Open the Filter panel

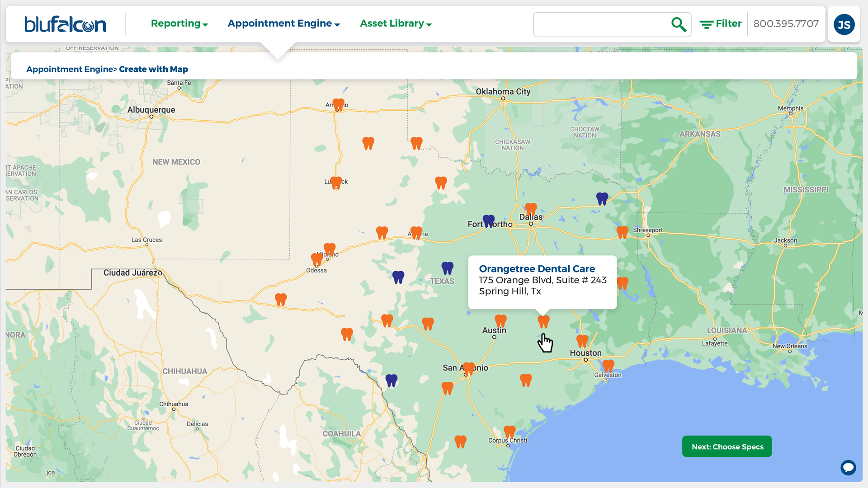(720, 23)
